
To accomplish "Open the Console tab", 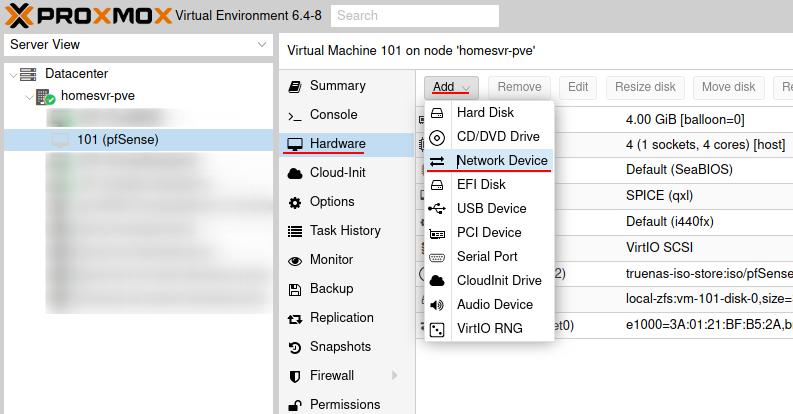I will pos(347,115).
